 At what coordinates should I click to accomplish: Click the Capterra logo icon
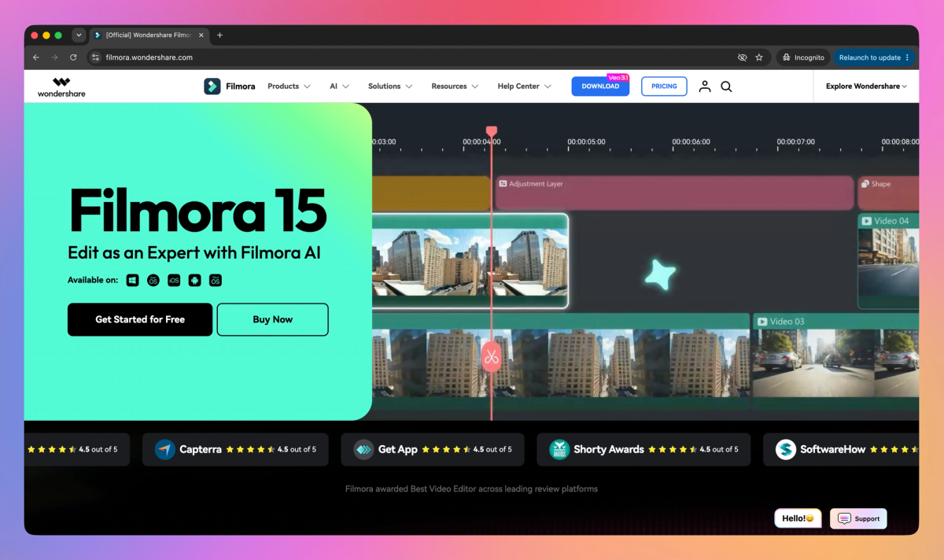164,449
